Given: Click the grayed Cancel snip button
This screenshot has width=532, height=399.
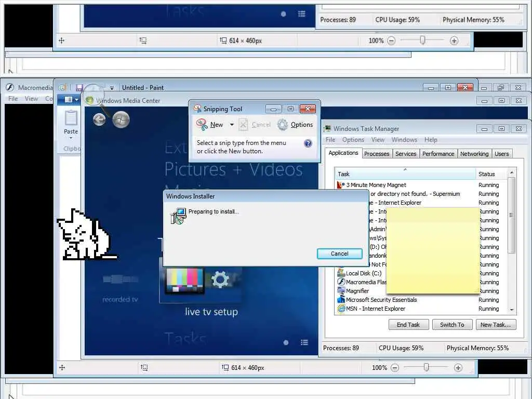Looking at the screenshot, I should pyautogui.click(x=255, y=125).
